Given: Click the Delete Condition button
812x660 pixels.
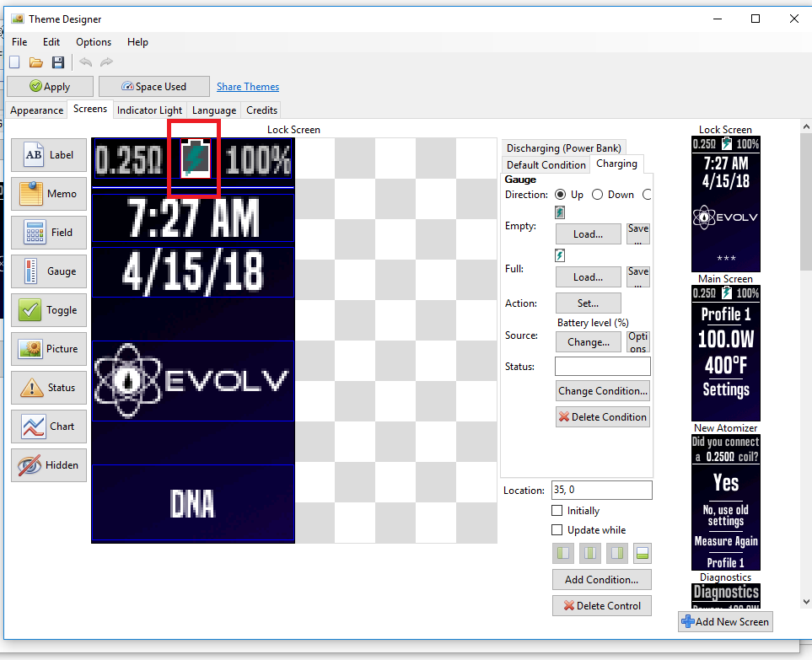Looking at the screenshot, I should pyautogui.click(x=602, y=417).
